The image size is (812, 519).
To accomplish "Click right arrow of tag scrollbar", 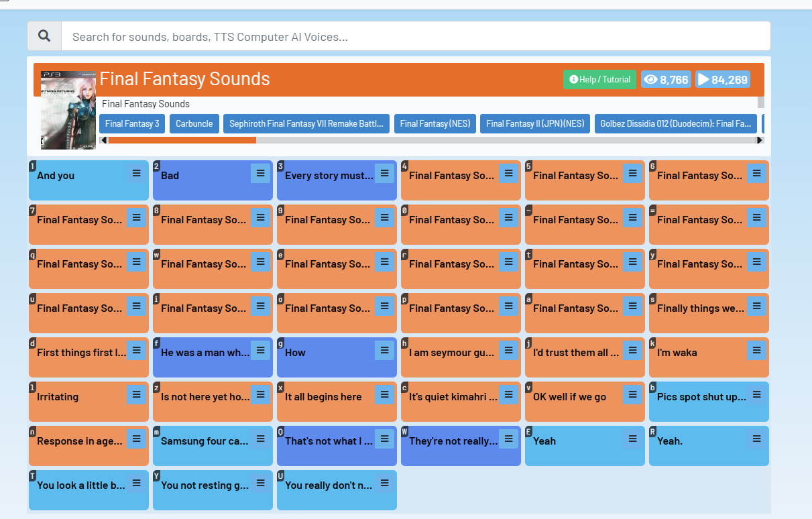I will tap(760, 140).
